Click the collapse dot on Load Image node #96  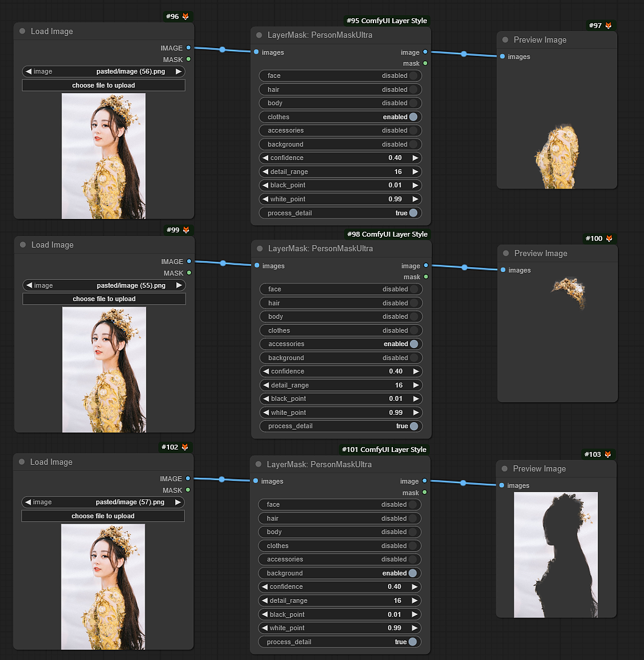23,31
